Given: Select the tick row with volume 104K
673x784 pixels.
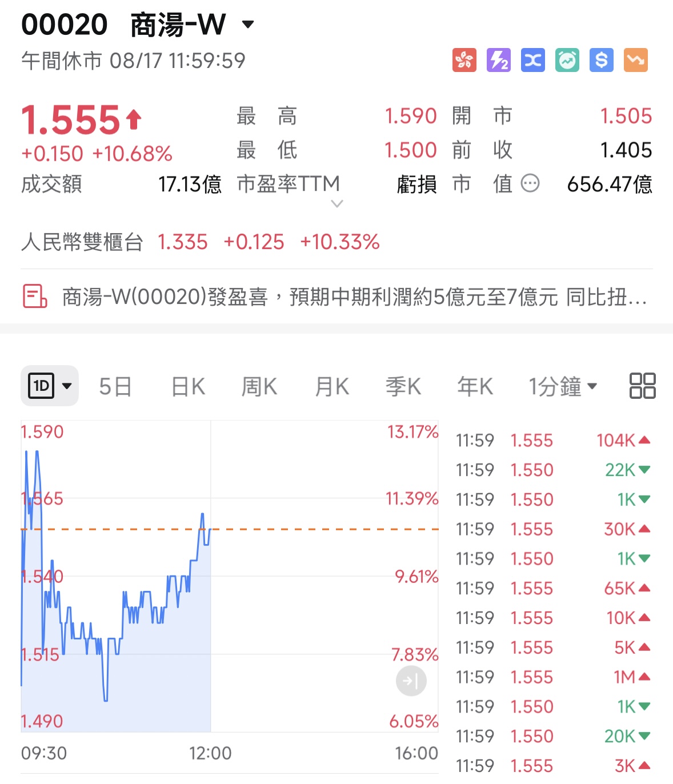Looking at the screenshot, I should (x=553, y=441).
